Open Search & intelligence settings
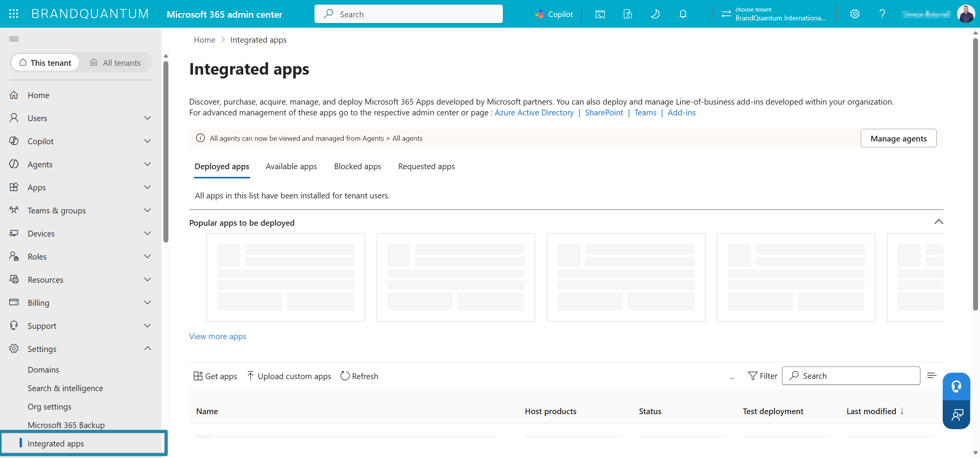Viewport: 980px width, 458px height. point(65,388)
